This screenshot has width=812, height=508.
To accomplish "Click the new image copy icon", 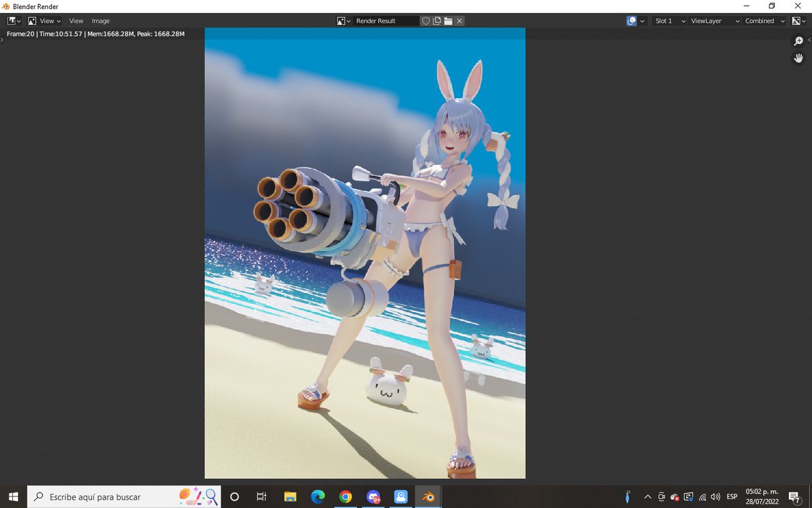I will [437, 21].
